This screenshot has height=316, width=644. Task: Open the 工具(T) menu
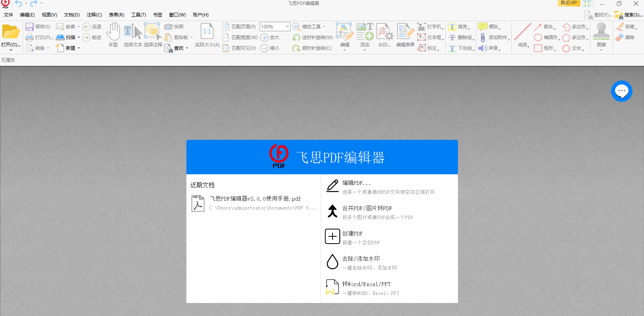point(138,15)
